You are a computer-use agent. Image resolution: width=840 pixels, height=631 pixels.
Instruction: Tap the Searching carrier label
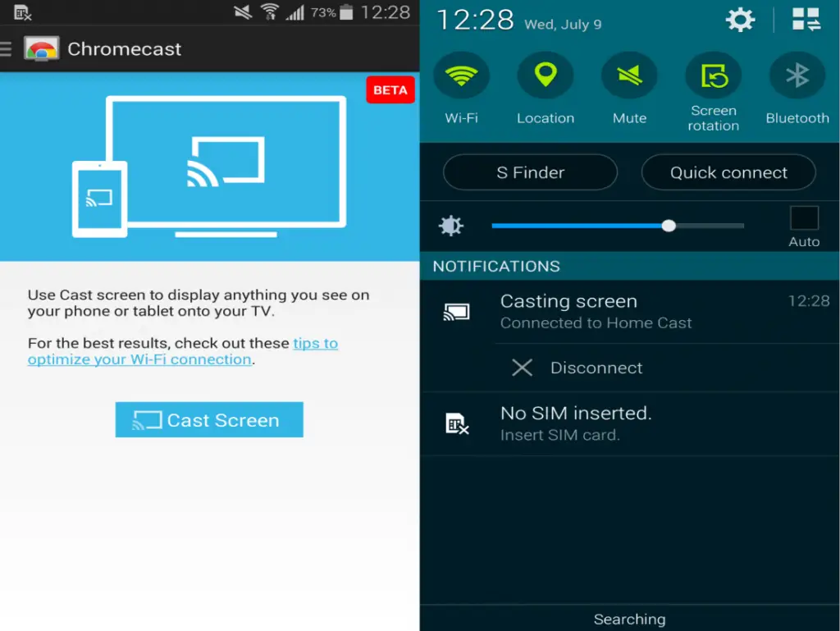(629, 620)
